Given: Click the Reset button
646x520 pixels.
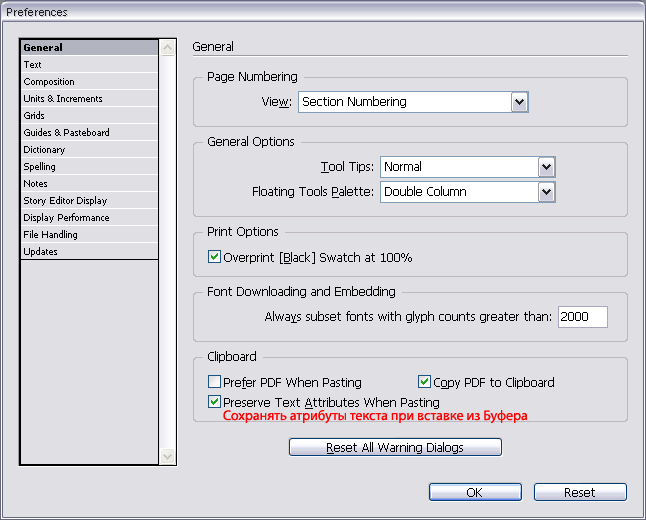Looking at the screenshot, I should coord(580,492).
